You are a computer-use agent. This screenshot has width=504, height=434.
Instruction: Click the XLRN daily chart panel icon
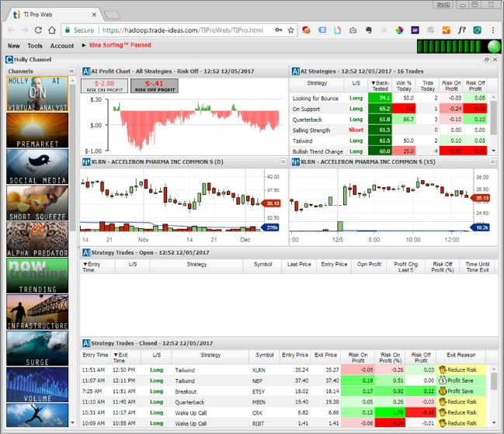click(x=86, y=162)
